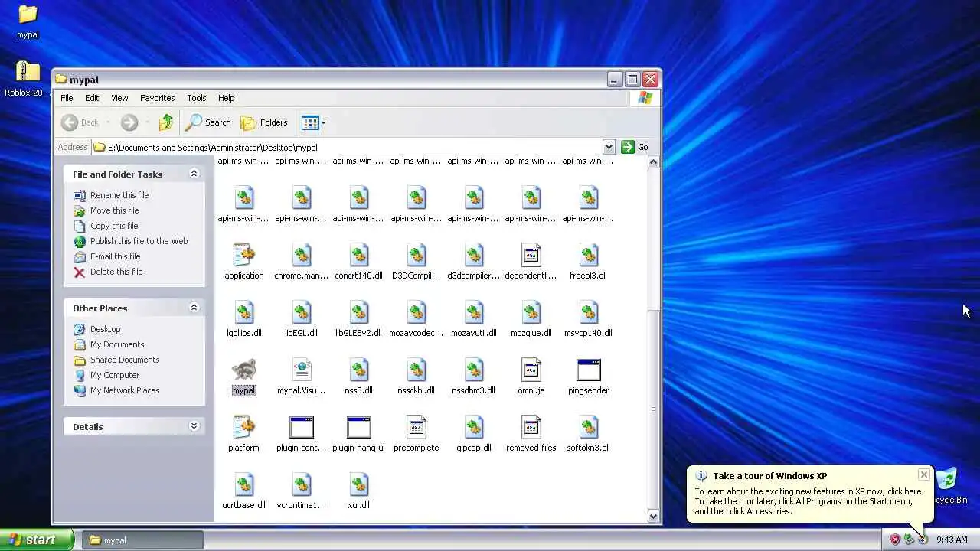Image resolution: width=980 pixels, height=551 pixels.
Task: Select the dependentli... file icon
Action: click(531, 256)
